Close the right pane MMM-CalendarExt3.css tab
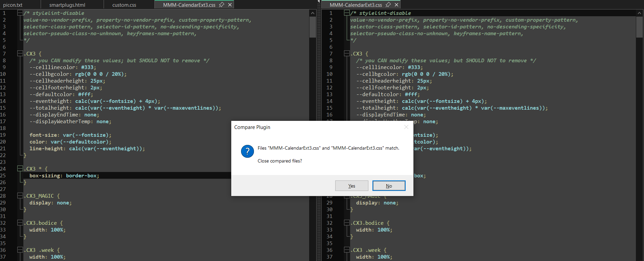Viewport: 644px width, 261px height. click(396, 5)
